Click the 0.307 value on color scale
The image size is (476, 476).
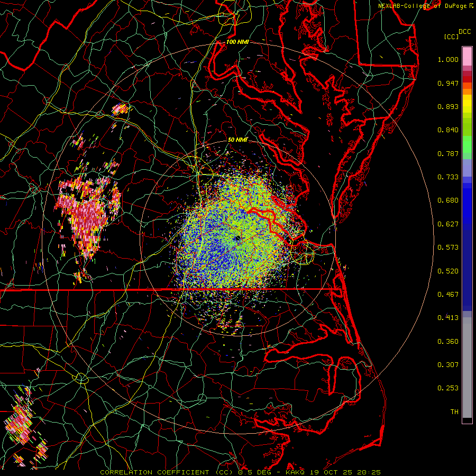[448, 365]
